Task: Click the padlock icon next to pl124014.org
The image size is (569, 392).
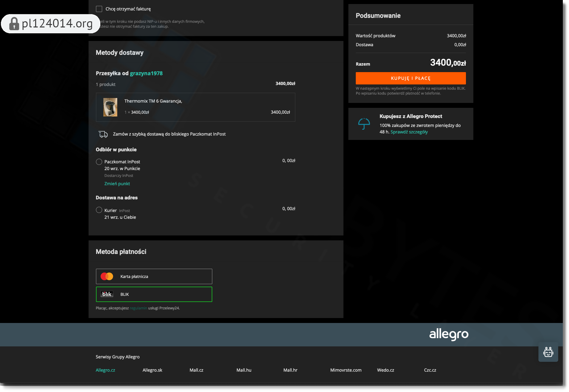Action: pos(14,23)
